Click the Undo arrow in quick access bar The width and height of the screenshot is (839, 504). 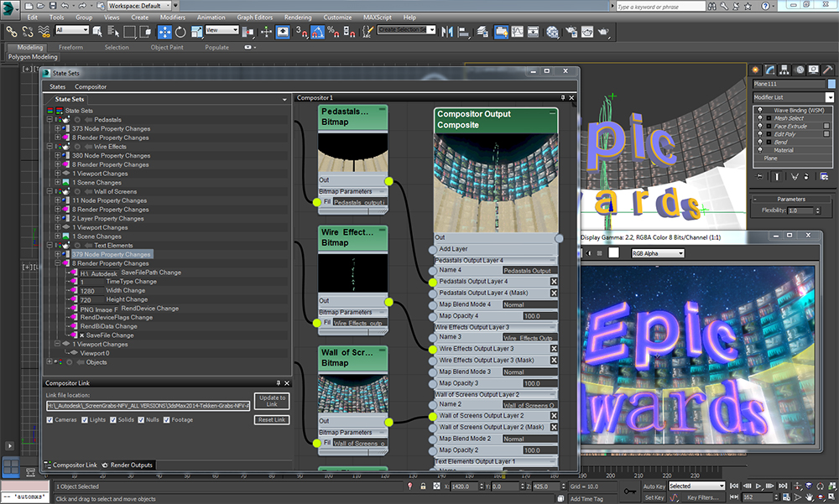coord(65,5)
